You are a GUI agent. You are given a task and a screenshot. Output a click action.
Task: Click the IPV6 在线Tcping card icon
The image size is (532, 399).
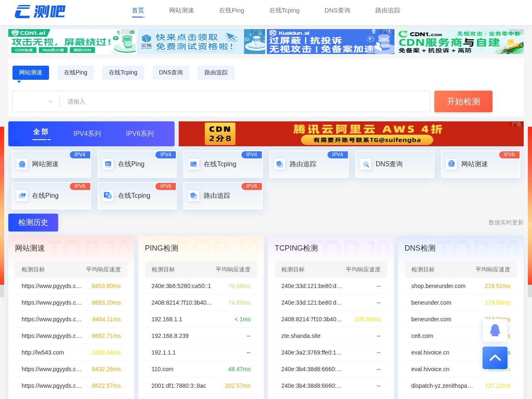[108, 196]
